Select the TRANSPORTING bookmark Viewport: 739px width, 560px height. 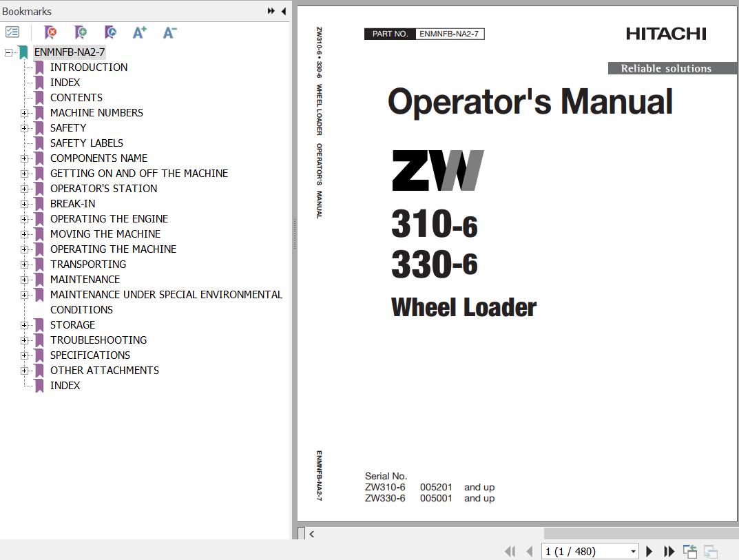tap(88, 264)
